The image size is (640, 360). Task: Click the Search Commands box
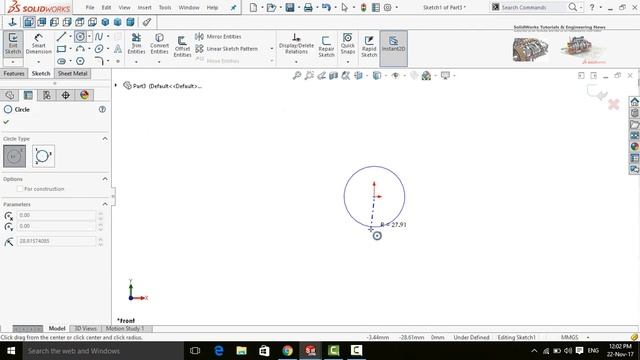tap(529, 7)
